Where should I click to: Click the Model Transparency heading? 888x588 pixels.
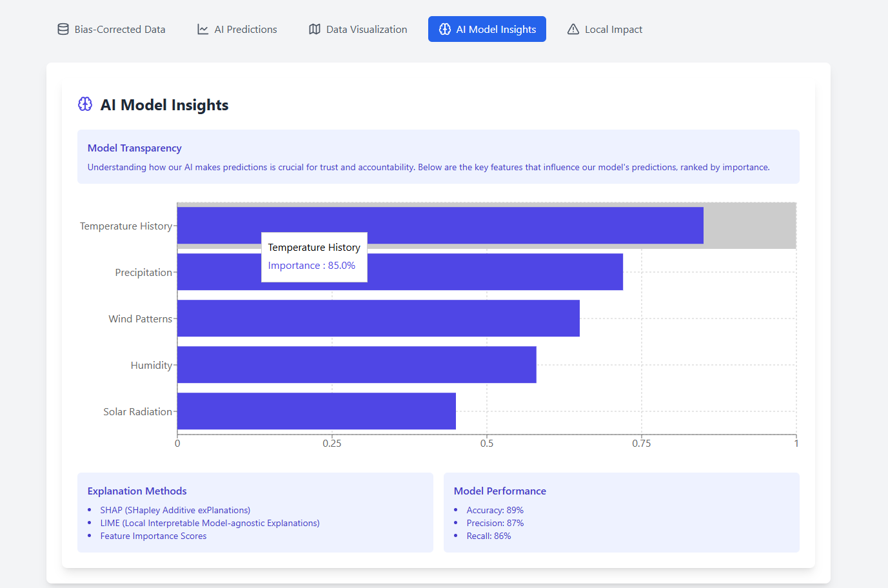(135, 148)
